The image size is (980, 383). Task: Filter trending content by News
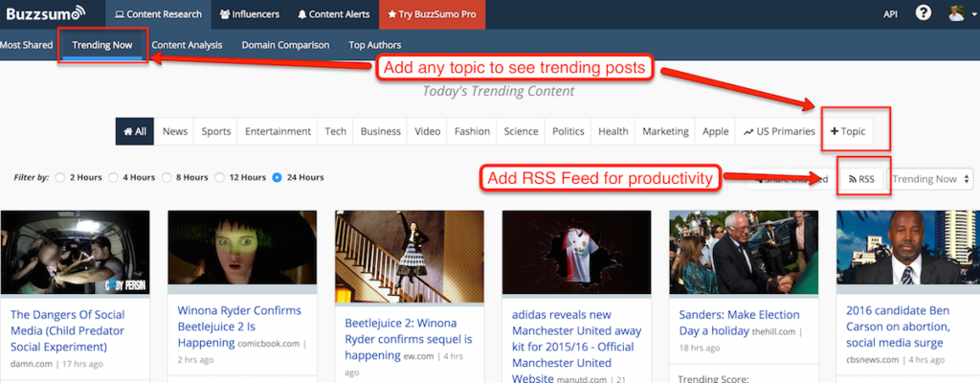[x=174, y=131]
